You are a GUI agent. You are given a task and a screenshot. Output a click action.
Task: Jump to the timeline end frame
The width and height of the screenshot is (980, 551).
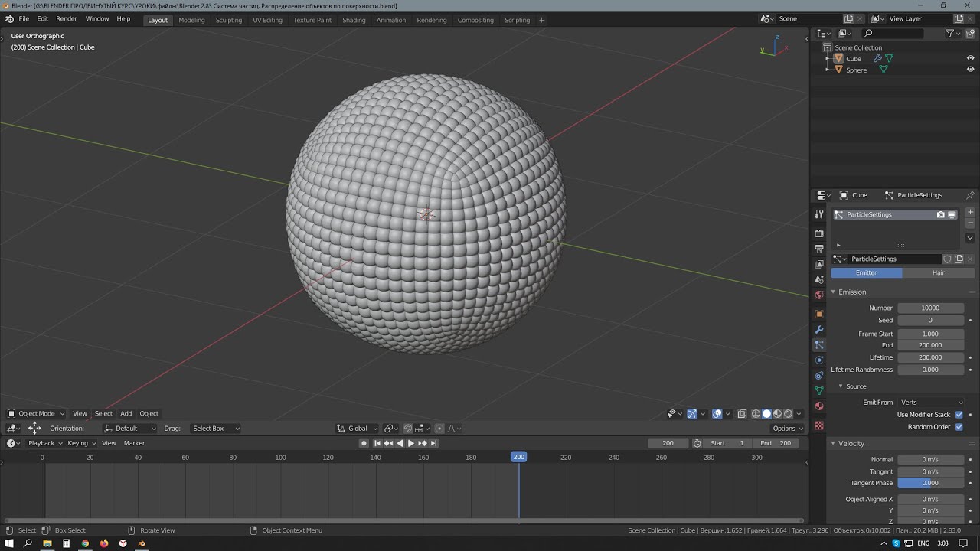click(x=434, y=443)
